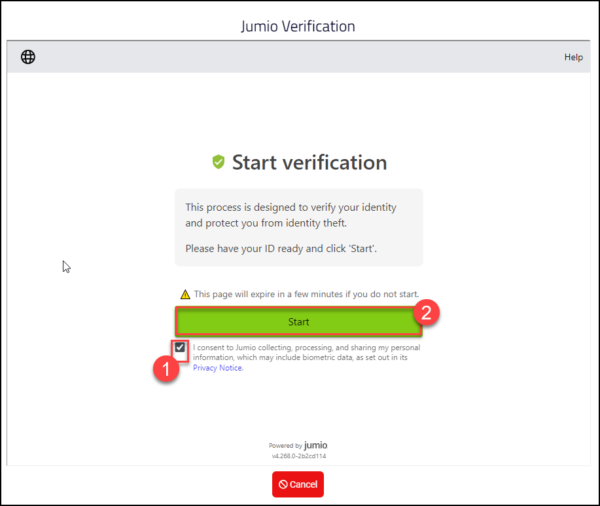Open the Privacy Notice link
Screen dimensions: 600x506
tap(218, 368)
